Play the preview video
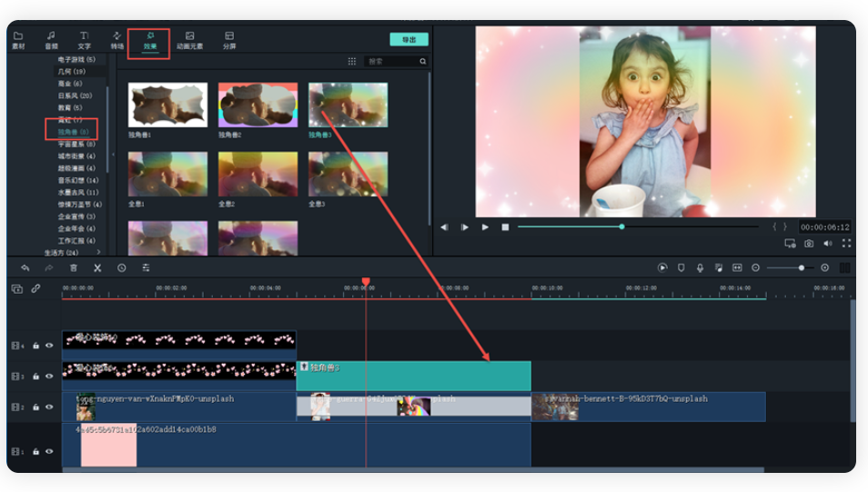Image resolution: width=868 pixels, height=492 pixels. tap(485, 226)
